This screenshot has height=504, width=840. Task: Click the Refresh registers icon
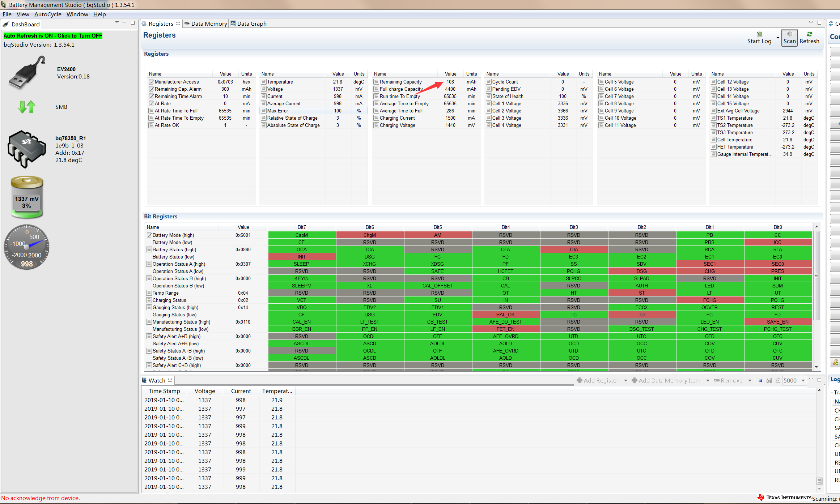pos(809,34)
